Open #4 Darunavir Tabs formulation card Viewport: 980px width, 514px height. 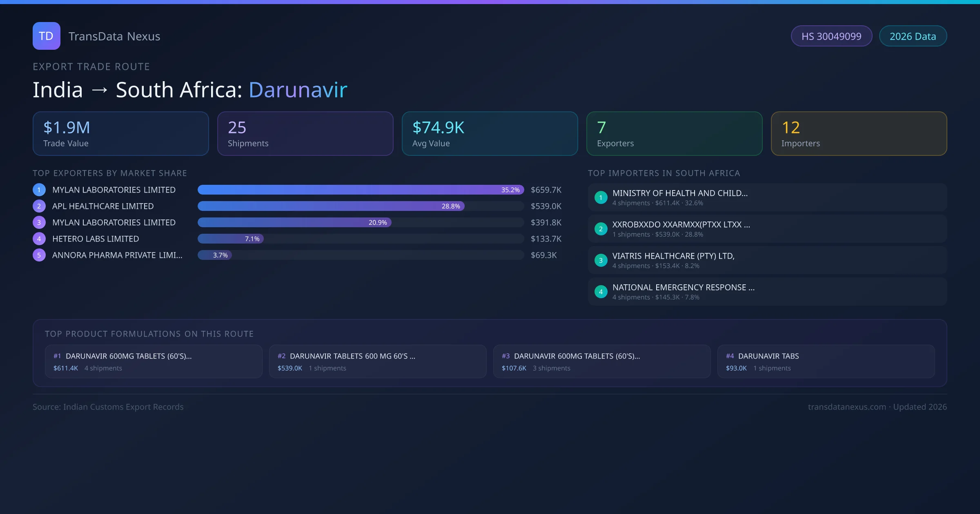point(826,361)
